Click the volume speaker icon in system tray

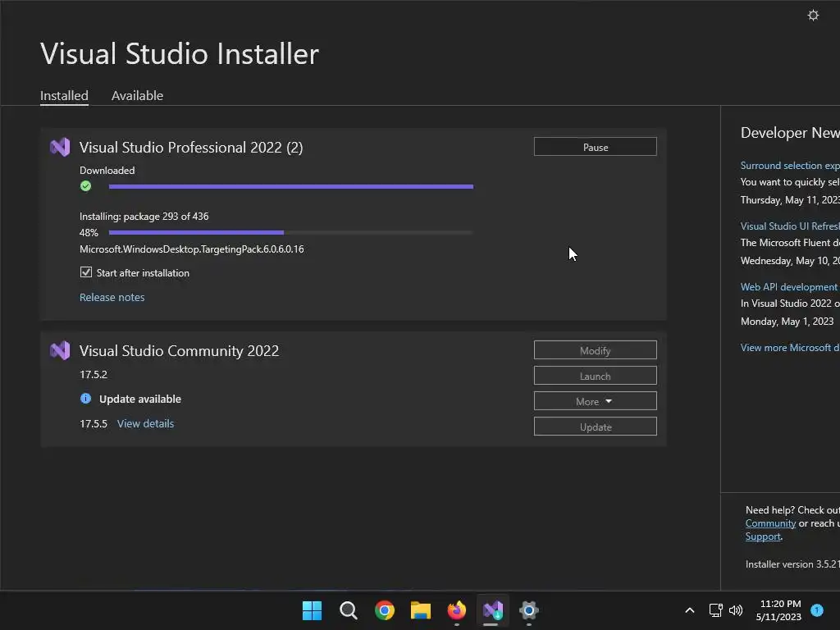(x=736, y=610)
